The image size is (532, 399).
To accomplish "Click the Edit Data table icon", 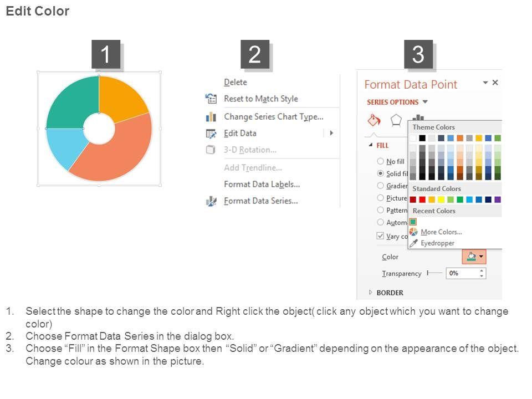I will pos(211,133).
